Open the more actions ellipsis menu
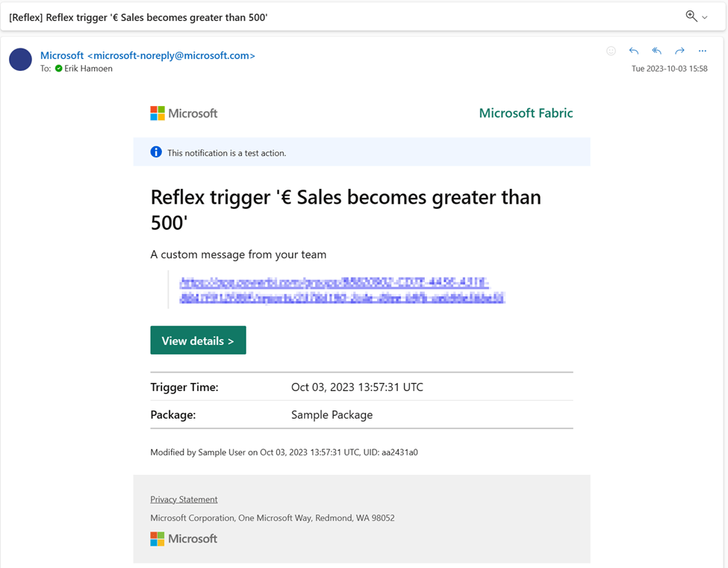The height and width of the screenshot is (568, 728). pyautogui.click(x=702, y=52)
